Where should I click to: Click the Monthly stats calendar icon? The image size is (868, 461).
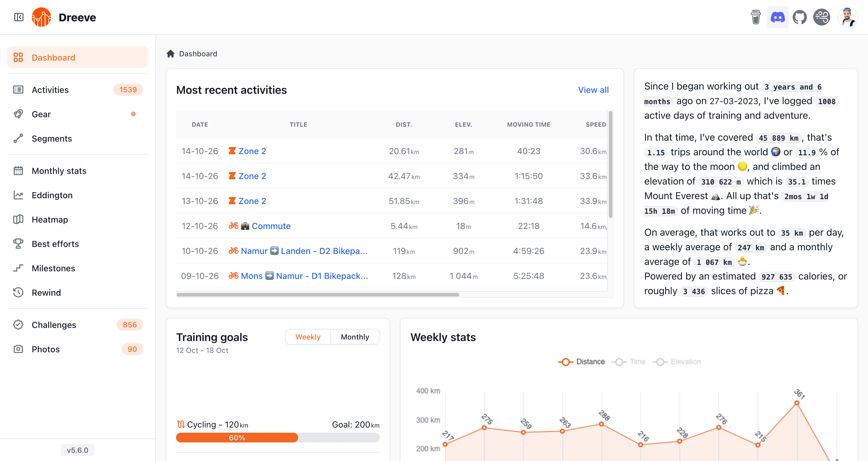coord(18,171)
